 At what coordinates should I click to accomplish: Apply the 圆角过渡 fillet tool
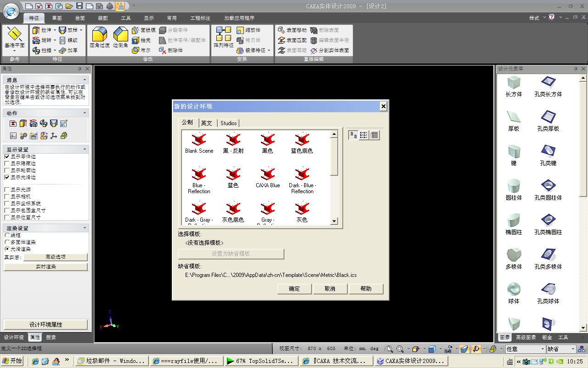click(100, 38)
